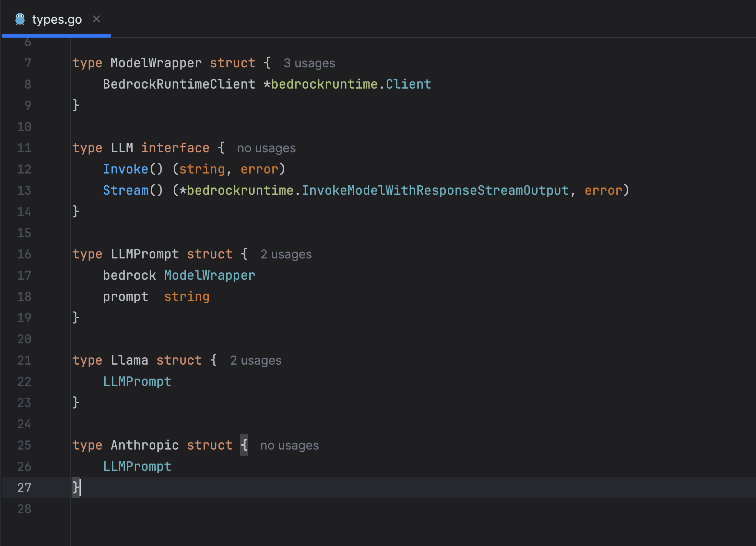Click the ModelWrapper type on line 17
Viewport: 756px width, 546px height.
pyautogui.click(x=209, y=276)
